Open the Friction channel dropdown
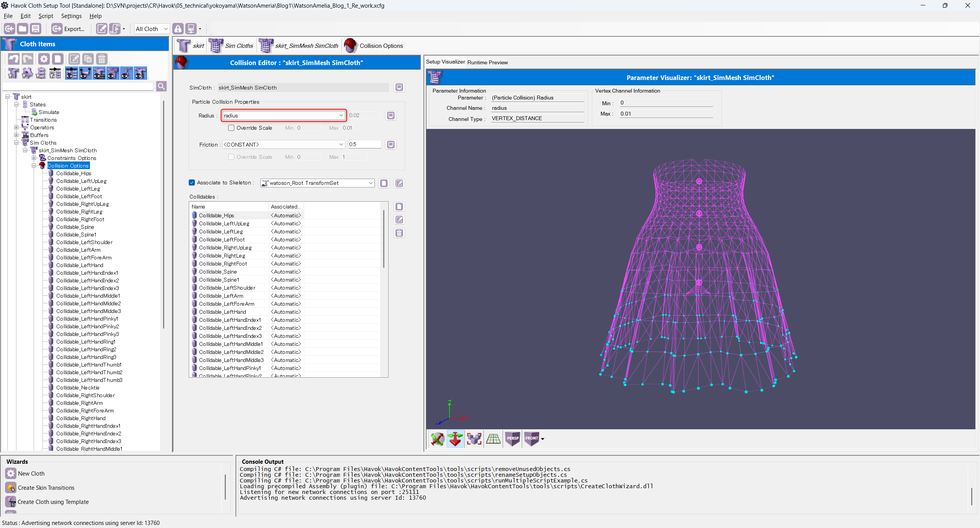Screen dimensions: 980x528 [284, 145]
